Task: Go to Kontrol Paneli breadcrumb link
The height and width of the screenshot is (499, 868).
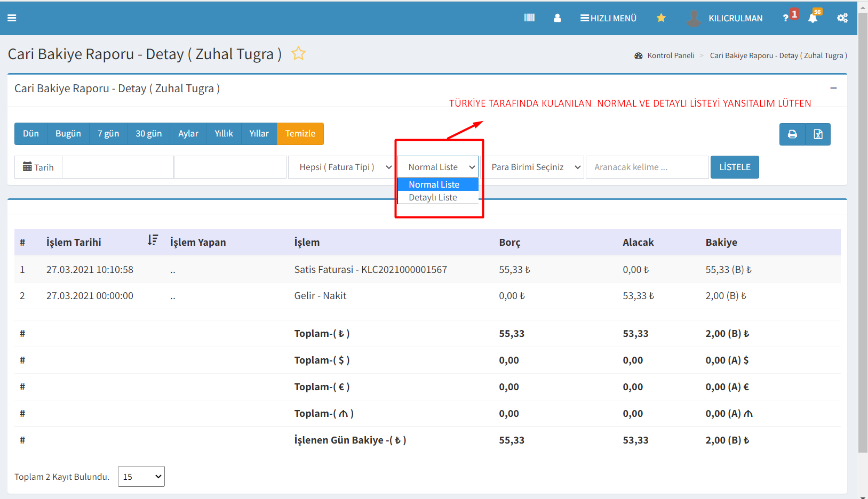Action: (671, 55)
